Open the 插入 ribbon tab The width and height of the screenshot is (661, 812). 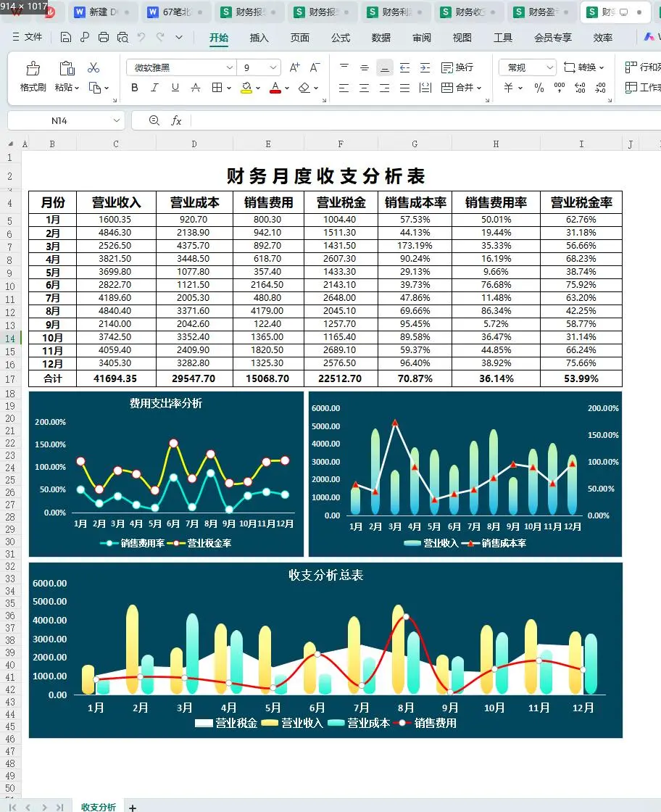[259, 38]
